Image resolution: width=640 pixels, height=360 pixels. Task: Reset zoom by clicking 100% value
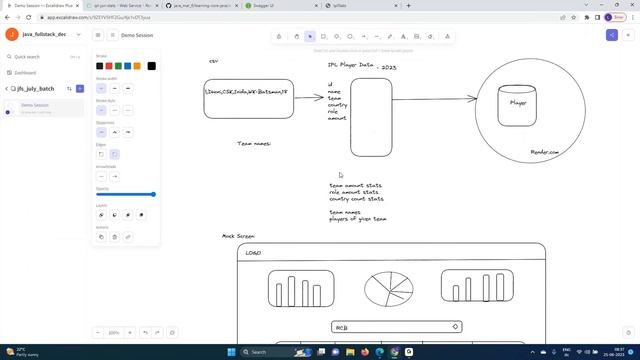coord(114,333)
